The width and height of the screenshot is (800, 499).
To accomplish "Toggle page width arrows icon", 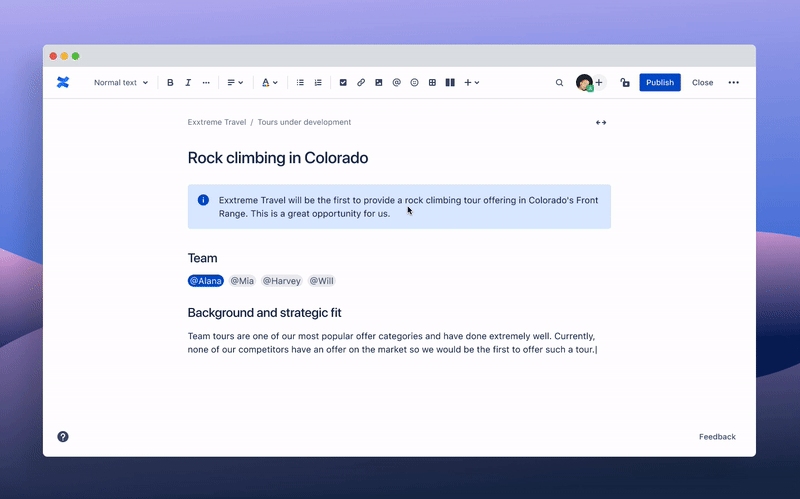I will (601, 122).
